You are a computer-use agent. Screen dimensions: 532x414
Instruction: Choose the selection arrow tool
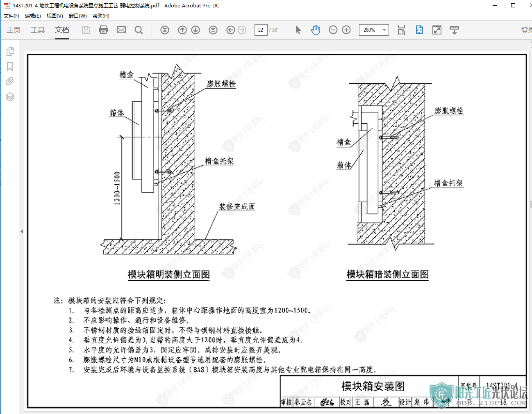pos(298,30)
